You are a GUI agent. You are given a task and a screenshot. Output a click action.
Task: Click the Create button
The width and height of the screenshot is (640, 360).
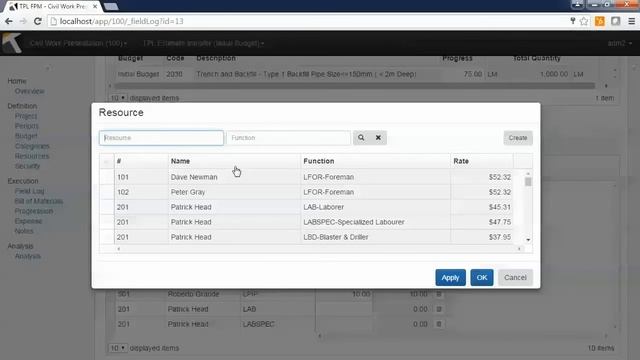tap(518, 138)
